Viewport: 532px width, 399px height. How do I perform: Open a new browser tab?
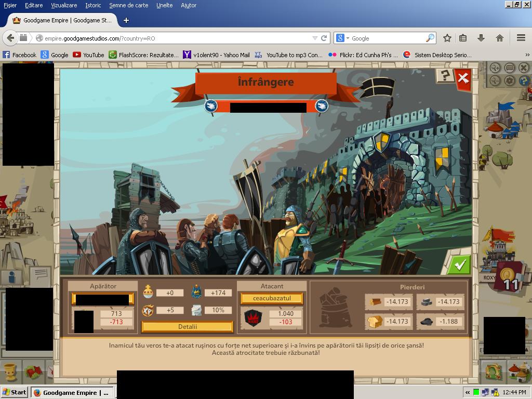(x=126, y=20)
